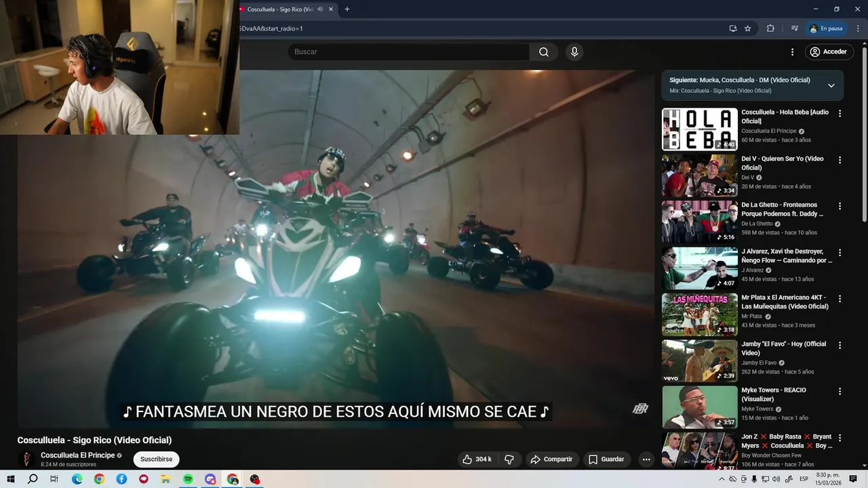Dislike the video with thumbs-down icon

click(x=509, y=460)
